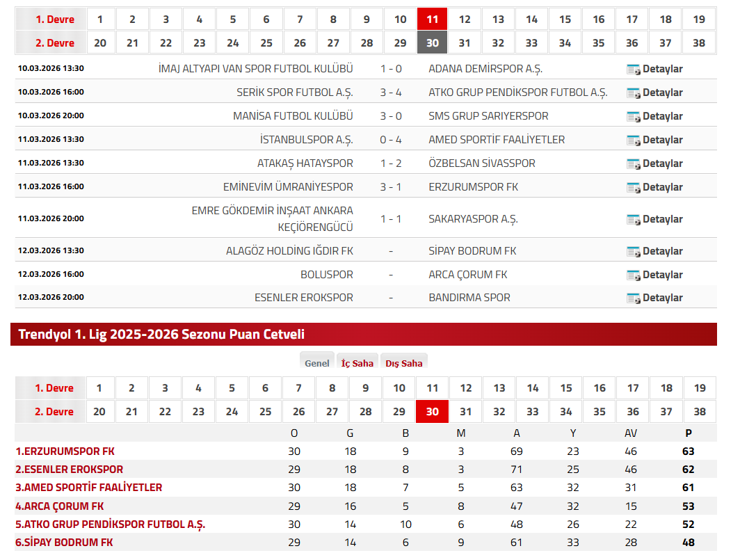
Task: Select the Dış Saha standings tab
Action: (x=403, y=363)
